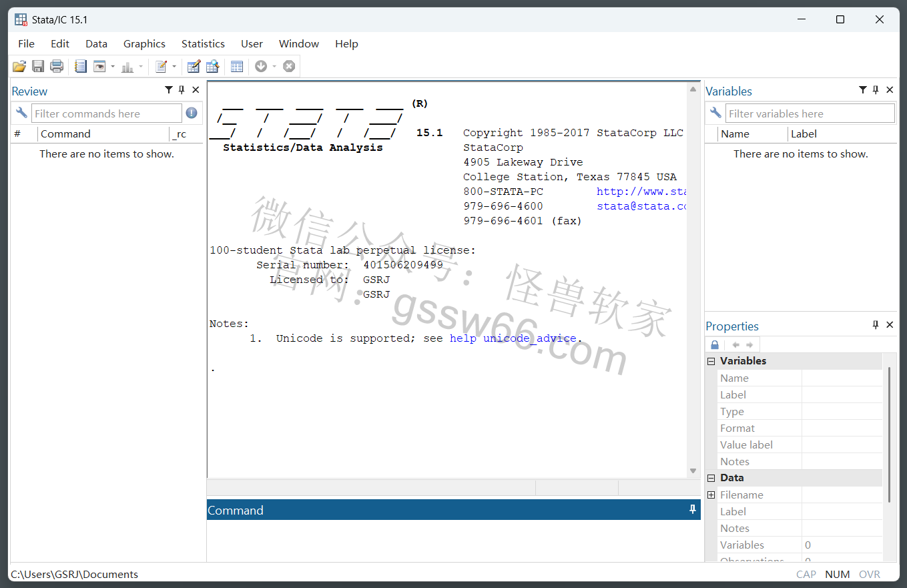Click the C:\Users\GSRJ\Documents path in status bar
This screenshot has height=588, width=907.
[x=75, y=574]
